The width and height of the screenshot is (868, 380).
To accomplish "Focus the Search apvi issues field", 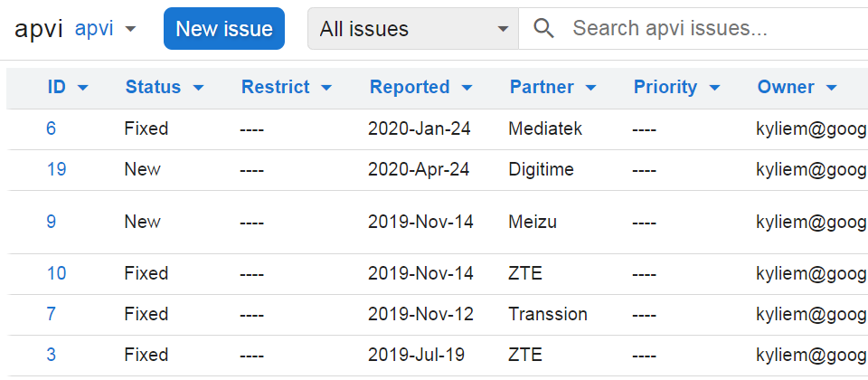I will click(705, 28).
